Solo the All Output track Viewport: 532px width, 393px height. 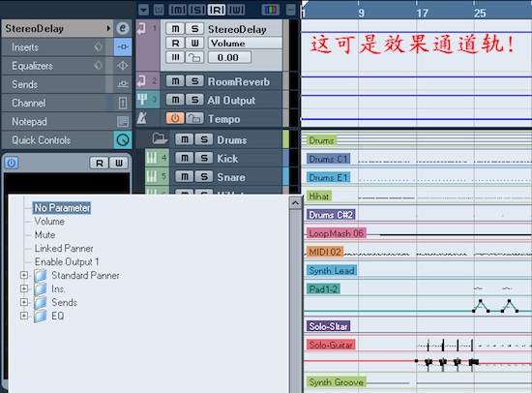coord(194,100)
